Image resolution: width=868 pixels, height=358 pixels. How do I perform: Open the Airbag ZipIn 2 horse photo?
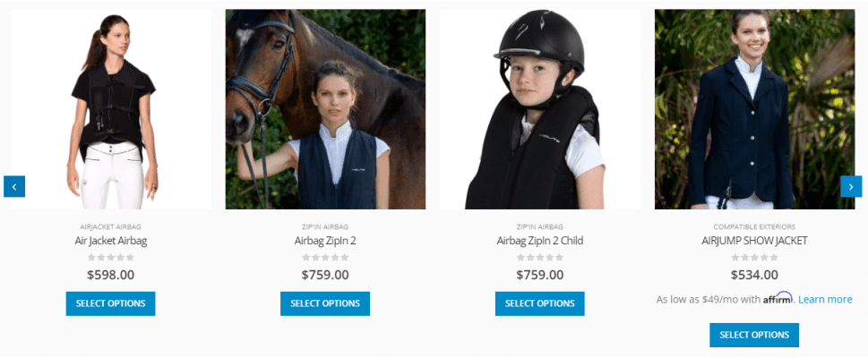point(325,109)
